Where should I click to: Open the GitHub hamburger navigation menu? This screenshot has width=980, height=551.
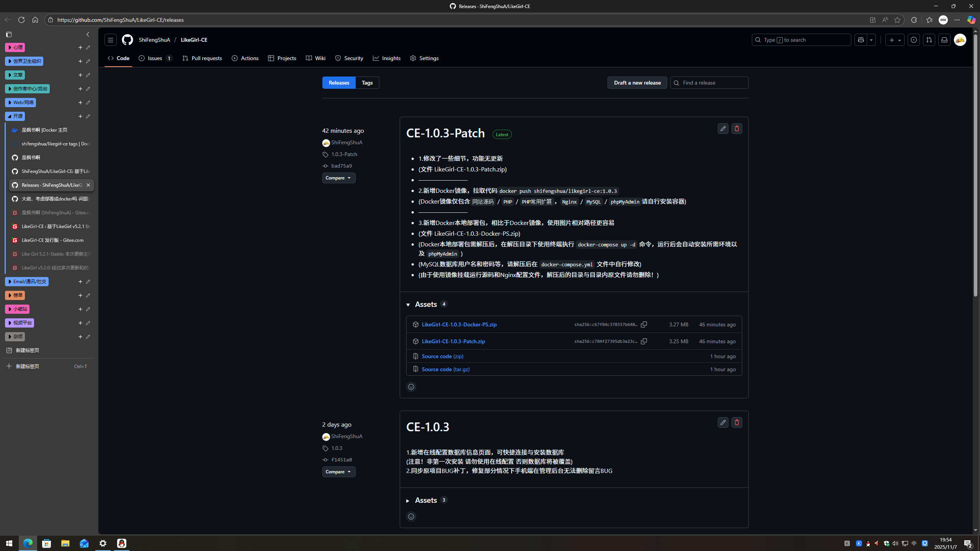pyautogui.click(x=111, y=40)
